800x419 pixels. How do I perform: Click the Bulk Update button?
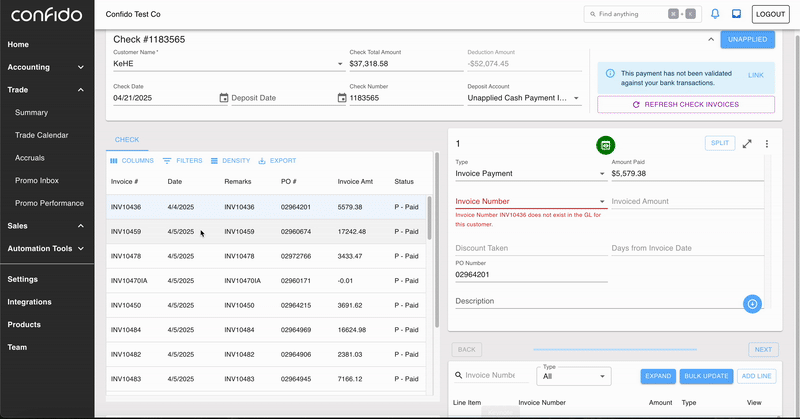click(705, 376)
